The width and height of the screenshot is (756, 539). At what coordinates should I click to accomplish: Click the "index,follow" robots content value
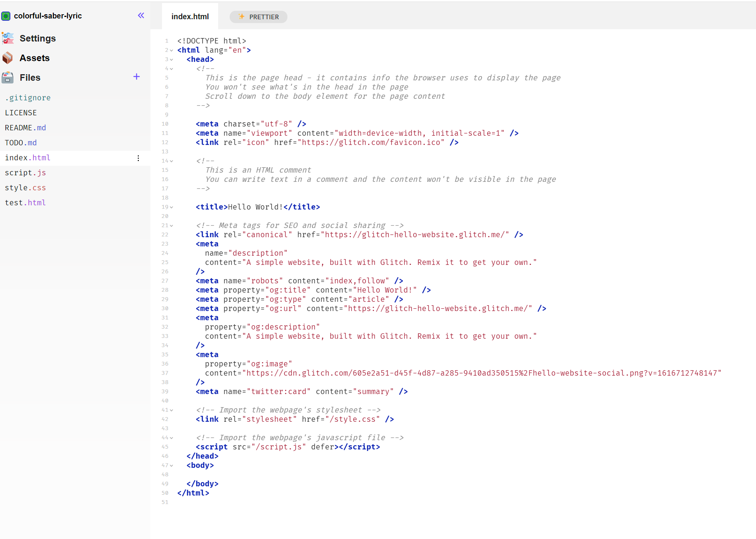click(357, 281)
